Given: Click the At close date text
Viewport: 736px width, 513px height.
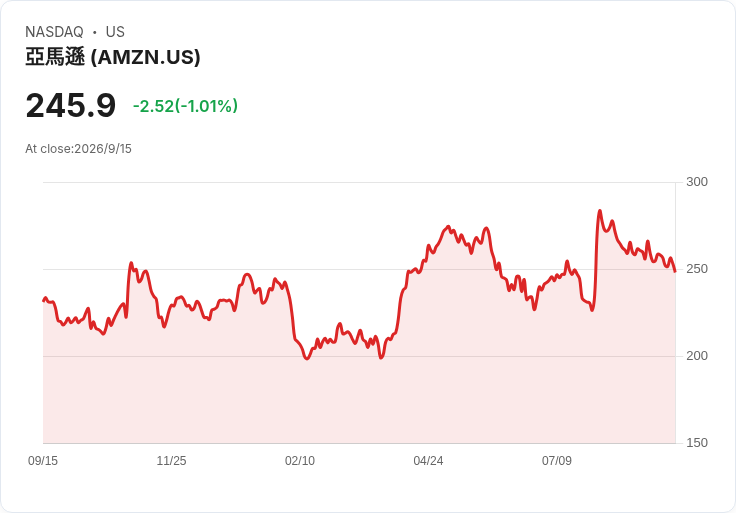Looking at the screenshot, I should 78,149.
